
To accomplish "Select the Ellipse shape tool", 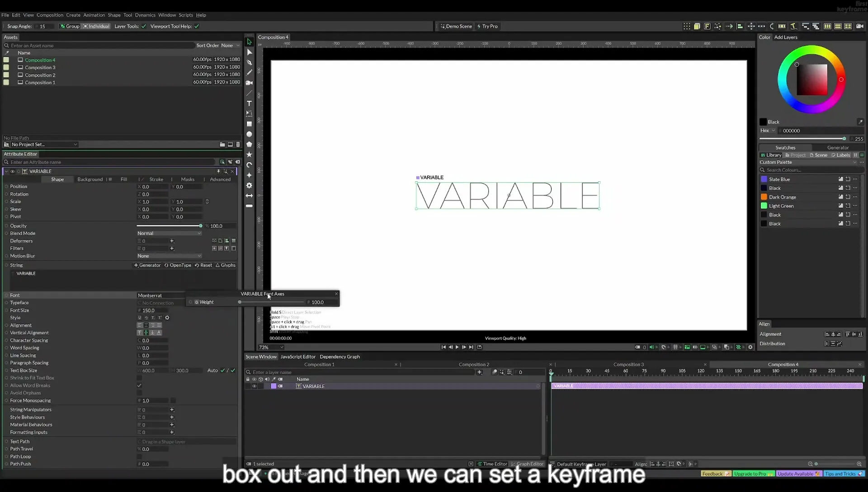I will 249,134.
